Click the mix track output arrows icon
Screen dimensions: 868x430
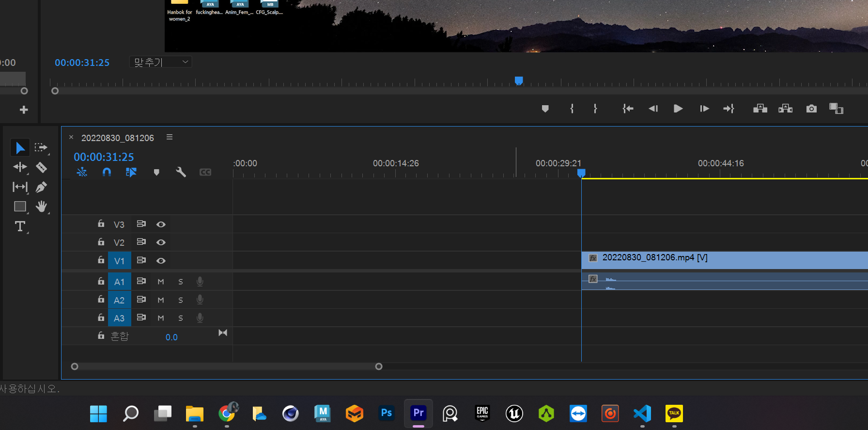(x=223, y=333)
